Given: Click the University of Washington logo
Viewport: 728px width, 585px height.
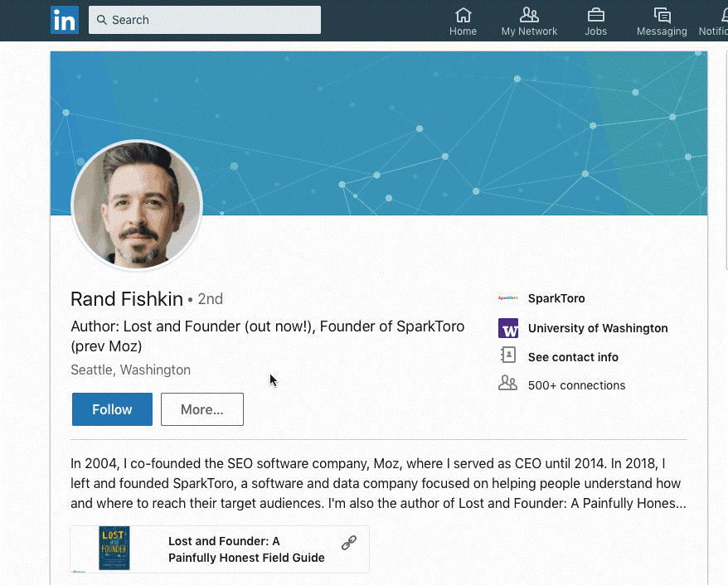Looking at the screenshot, I should click(x=507, y=328).
